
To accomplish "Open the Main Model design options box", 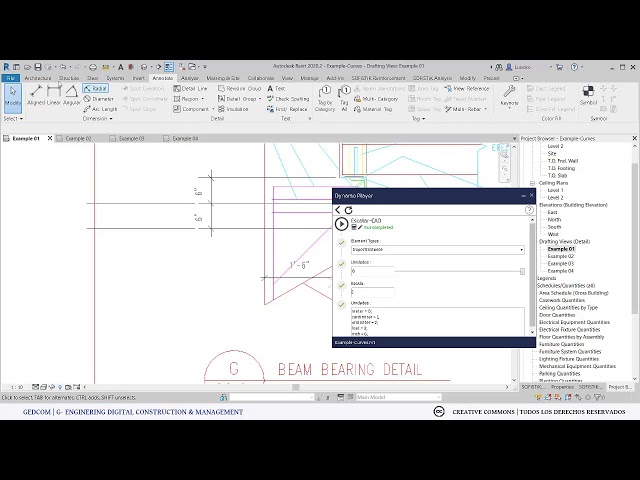I will (399, 397).
